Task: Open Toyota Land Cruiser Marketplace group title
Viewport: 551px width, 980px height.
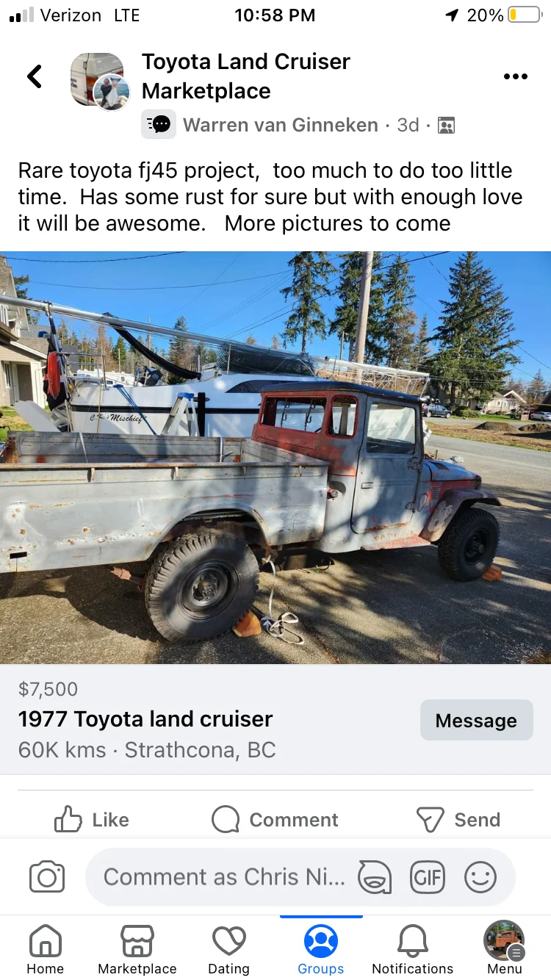Action: (246, 76)
